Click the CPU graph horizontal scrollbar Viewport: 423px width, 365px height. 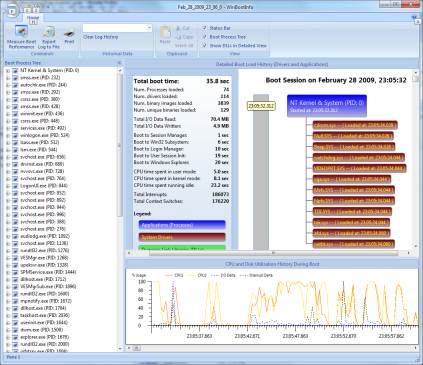click(272, 348)
